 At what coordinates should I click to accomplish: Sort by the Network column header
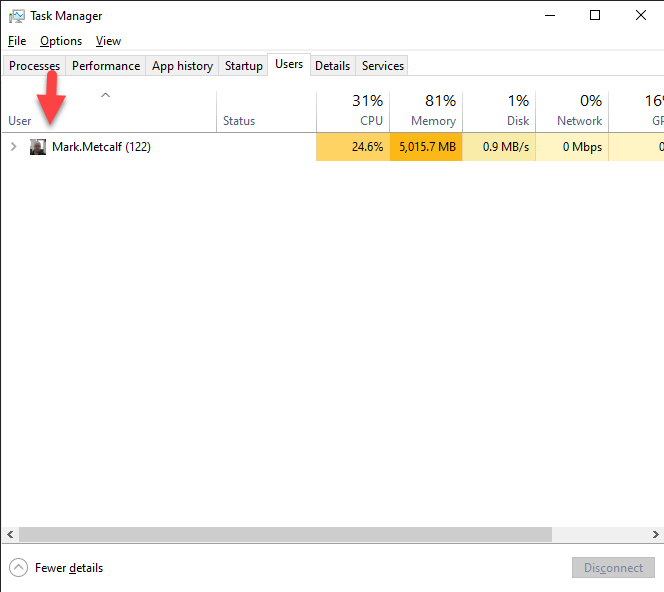(x=572, y=111)
